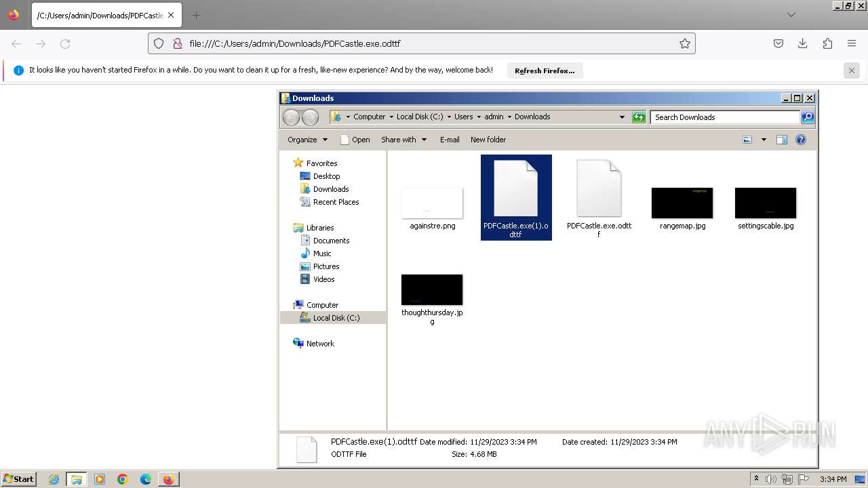The height and width of the screenshot is (488, 868).
Task: Open the Firefox hamburger application menu
Action: pos(852,43)
